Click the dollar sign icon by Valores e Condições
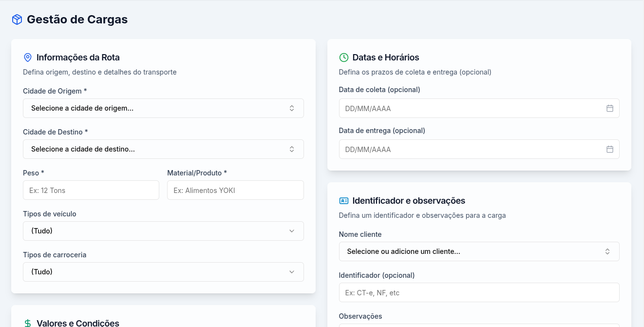 coord(28,323)
